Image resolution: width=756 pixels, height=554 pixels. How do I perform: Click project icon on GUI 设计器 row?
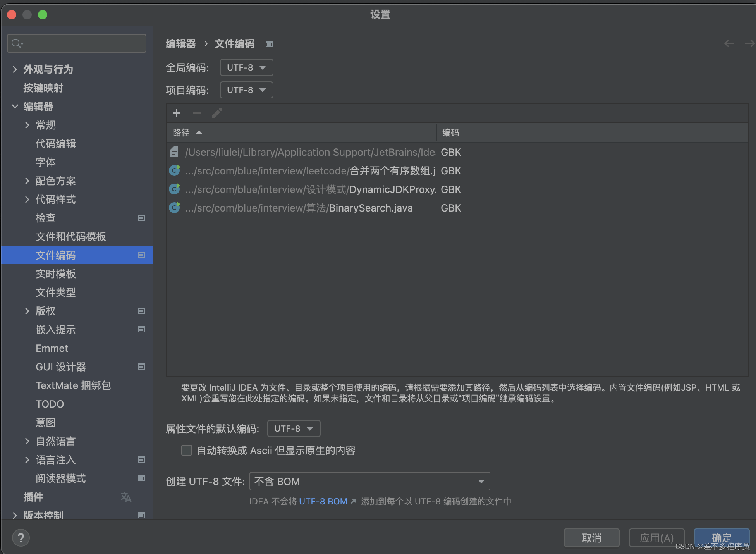tap(141, 366)
